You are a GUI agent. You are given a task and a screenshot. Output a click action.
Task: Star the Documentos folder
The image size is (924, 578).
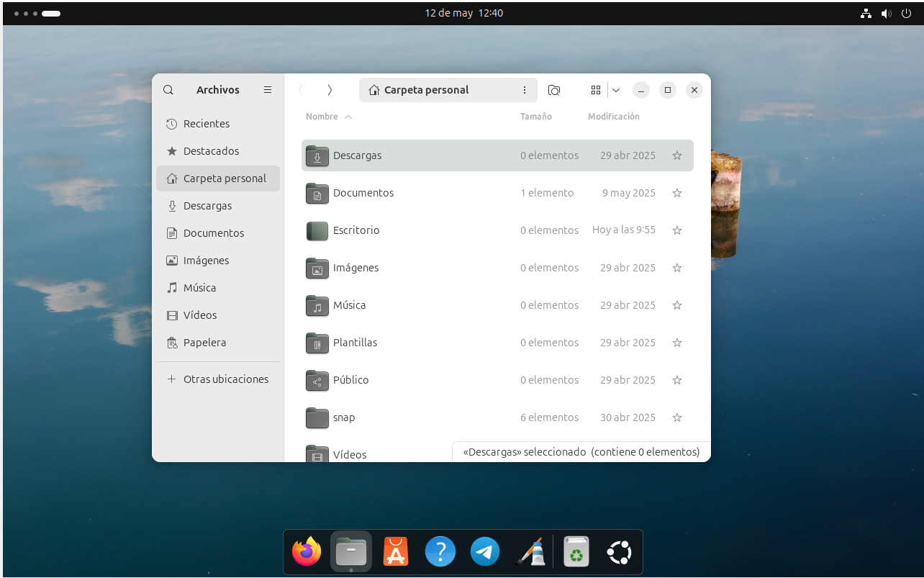point(676,193)
